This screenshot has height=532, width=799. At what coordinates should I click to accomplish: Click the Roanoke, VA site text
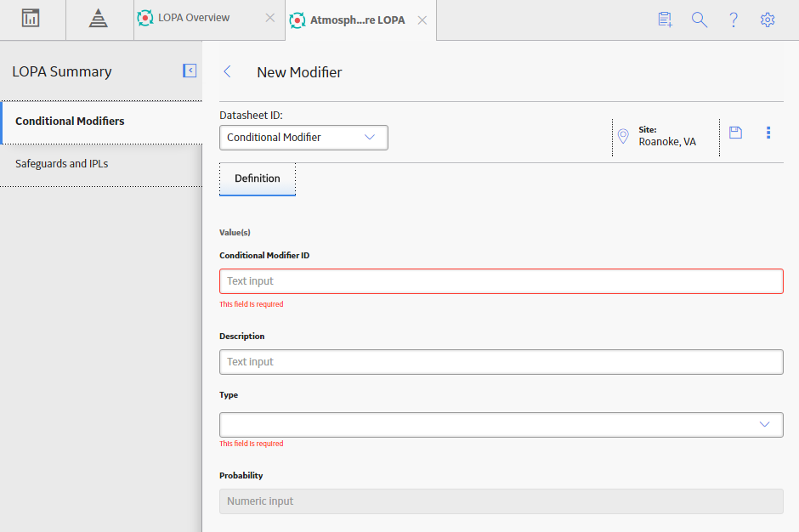coord(667,142)
